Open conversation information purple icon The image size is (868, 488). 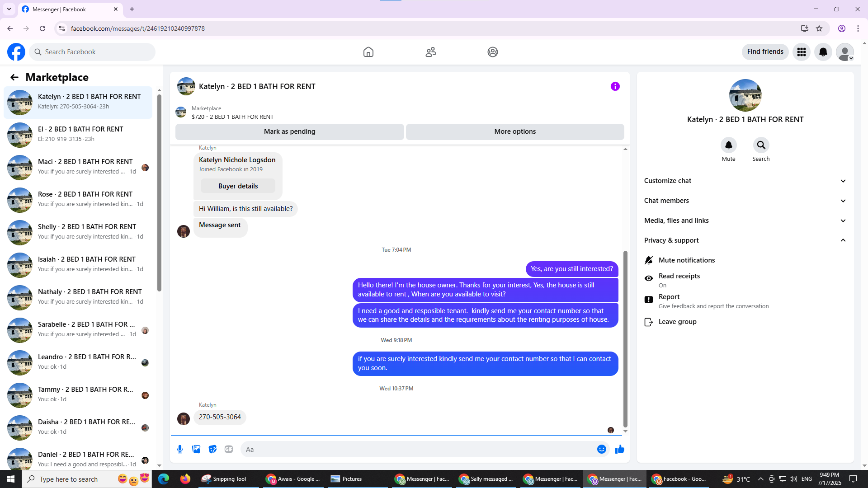pos(615,86)
